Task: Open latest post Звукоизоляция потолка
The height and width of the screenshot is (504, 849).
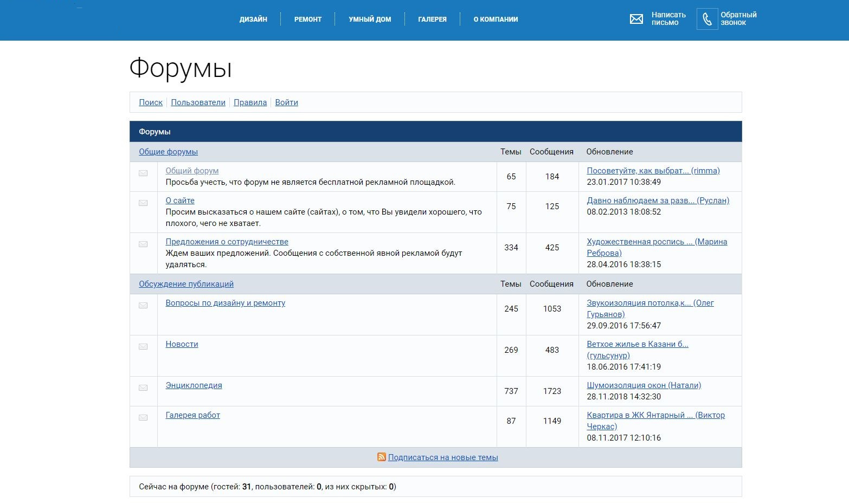Action: [x=650, y=308]
